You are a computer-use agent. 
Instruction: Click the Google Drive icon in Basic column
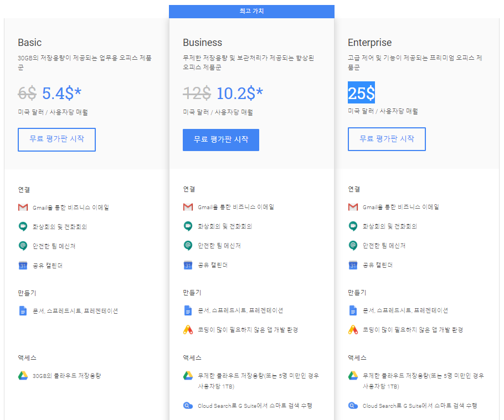click(23, 376)
